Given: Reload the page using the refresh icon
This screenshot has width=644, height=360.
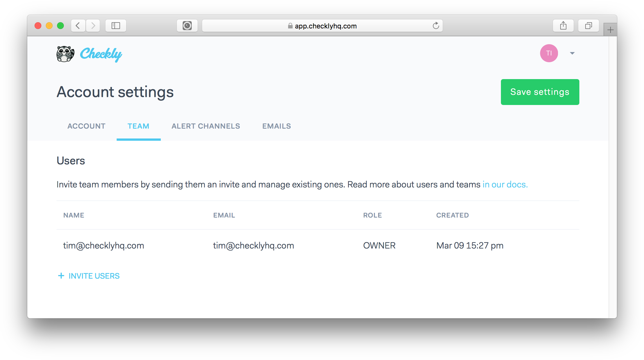Looking at the screenshot, I should point(436,26).
